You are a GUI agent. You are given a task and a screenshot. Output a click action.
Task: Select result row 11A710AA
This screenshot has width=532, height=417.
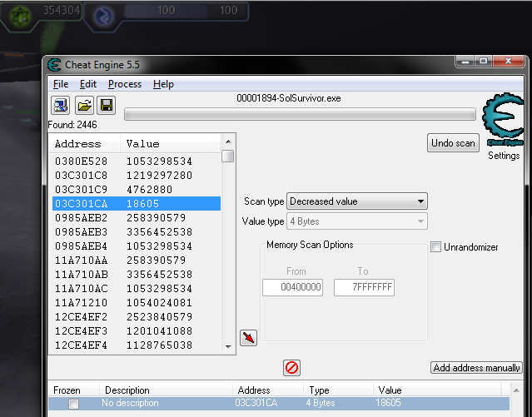pyautogui.click(x=136, y=261)
